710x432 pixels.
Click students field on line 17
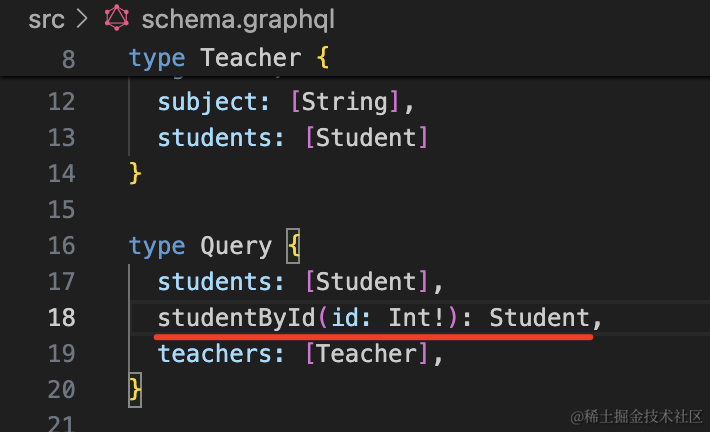(x=214, y=282)
